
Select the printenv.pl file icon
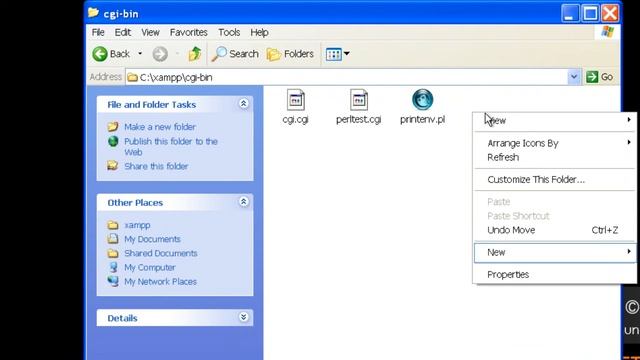422,100
